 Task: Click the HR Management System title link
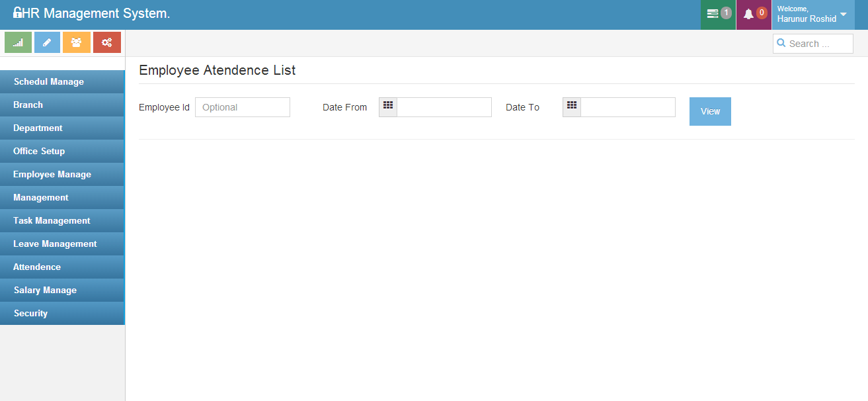pos(91,13)
